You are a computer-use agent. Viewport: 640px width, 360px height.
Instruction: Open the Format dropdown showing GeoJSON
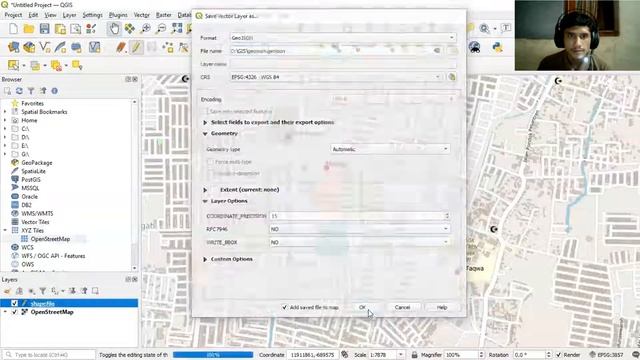pos(343,38)
